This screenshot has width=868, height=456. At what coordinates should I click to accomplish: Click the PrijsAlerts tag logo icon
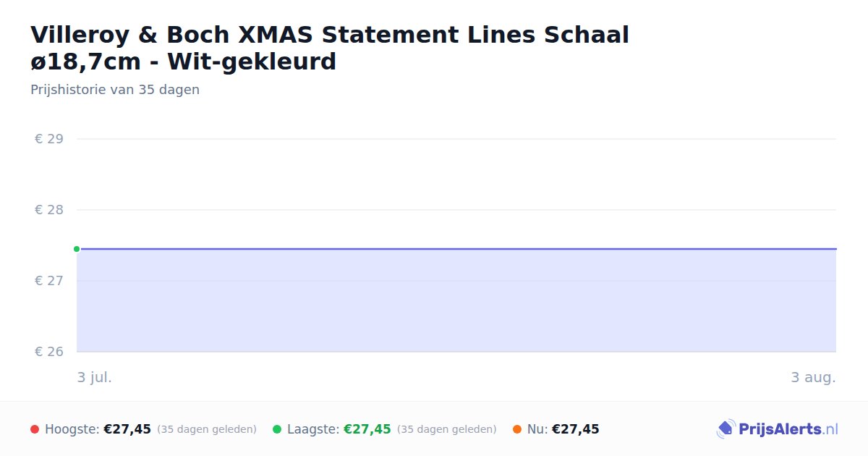(726, 429)
